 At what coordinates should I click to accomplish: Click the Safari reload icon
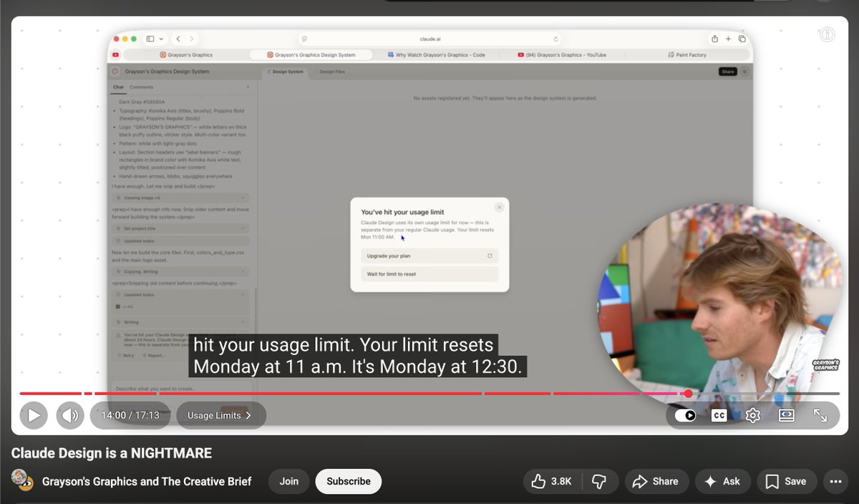point(555,39)
